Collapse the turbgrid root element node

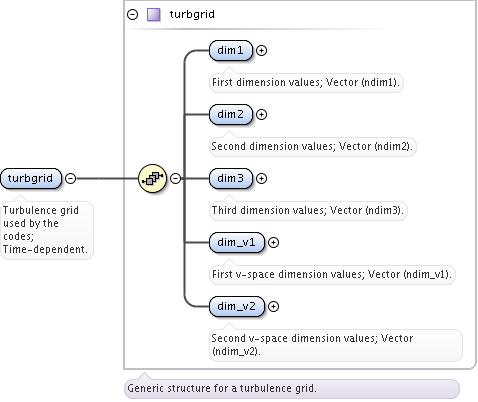click(70, 178)
